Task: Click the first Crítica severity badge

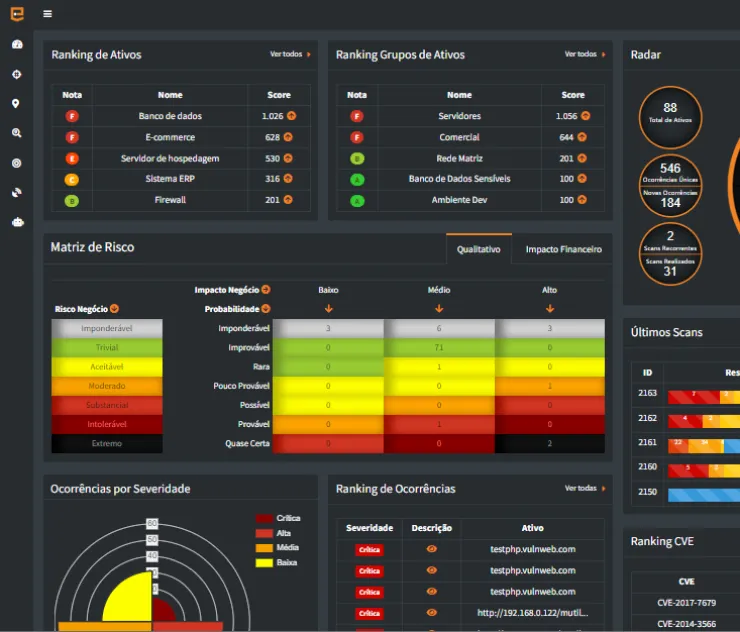Action: click(x=369, y=549)
